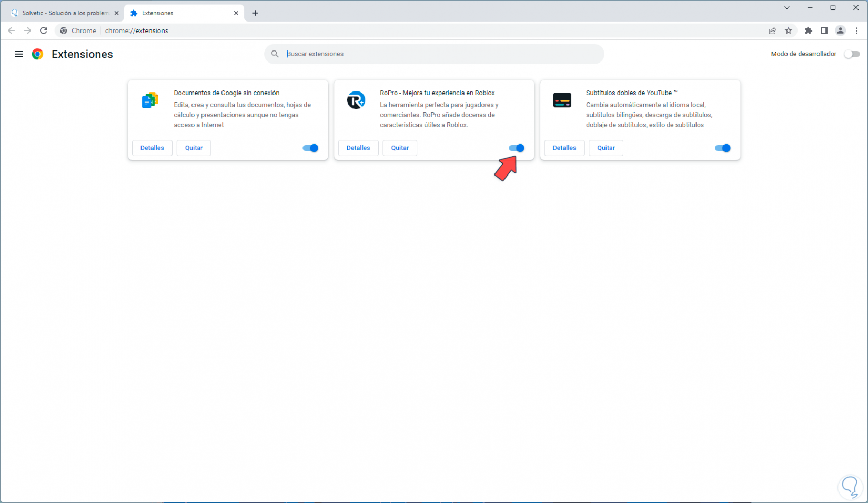Open the profile avatar menu
Screen dimensions: 868x503
(x=841, y=30)
